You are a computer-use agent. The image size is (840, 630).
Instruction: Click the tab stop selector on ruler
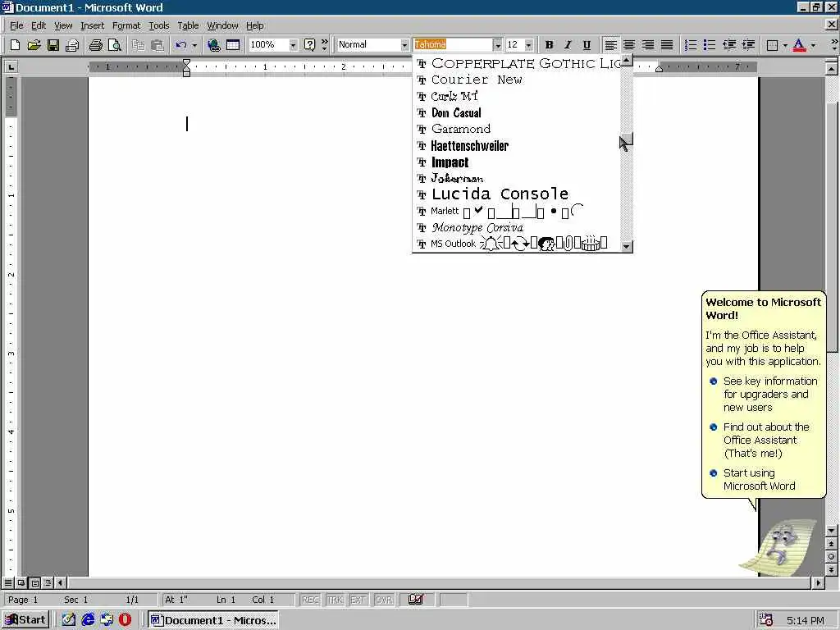11,66
